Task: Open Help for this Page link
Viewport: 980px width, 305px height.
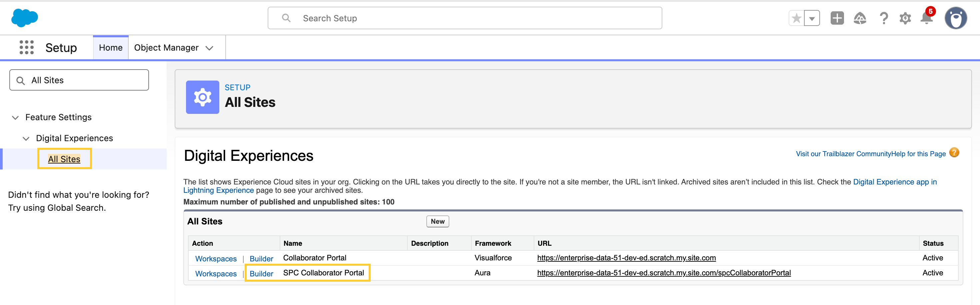Action: tap(918, 154)
